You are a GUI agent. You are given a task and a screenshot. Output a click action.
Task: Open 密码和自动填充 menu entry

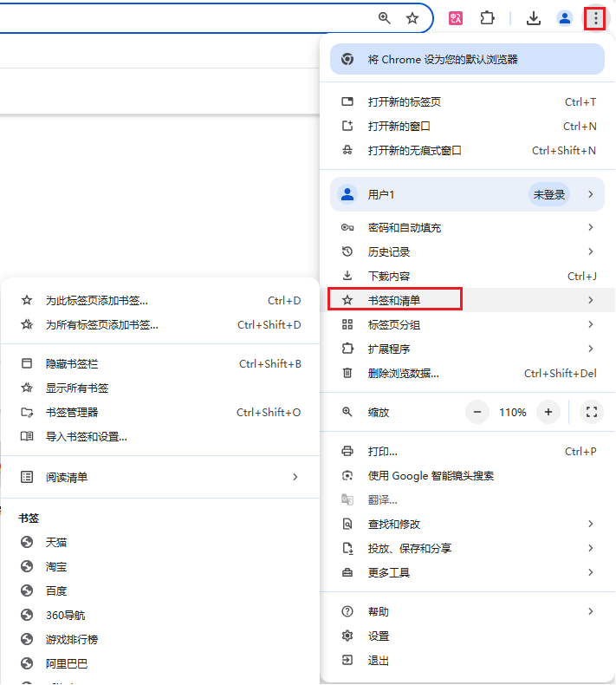(467, 227)
